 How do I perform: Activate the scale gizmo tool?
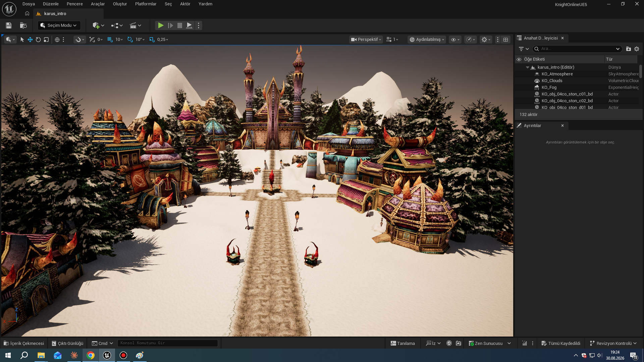pyautogui.click(x=46, y=40)
